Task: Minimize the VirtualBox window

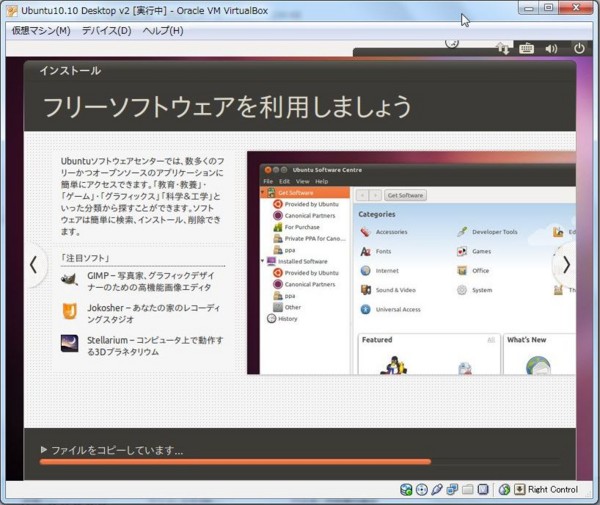Action: (x=529, y=8)
